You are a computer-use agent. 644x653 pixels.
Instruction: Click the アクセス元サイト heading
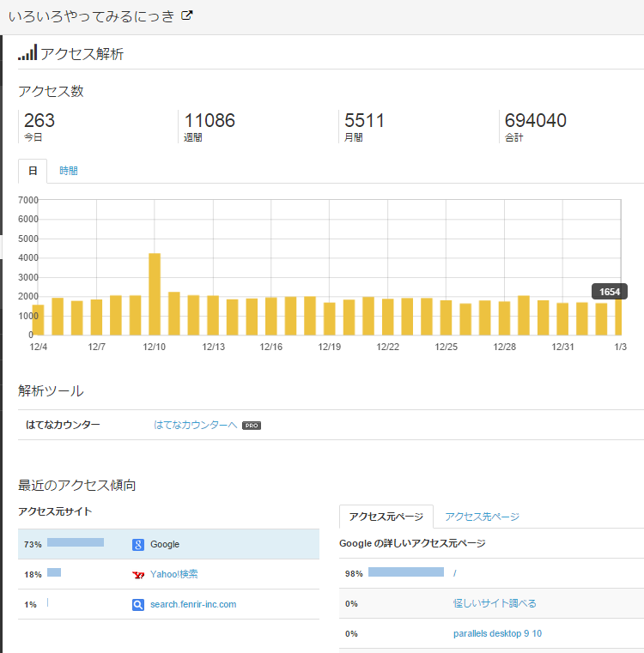pos(55,511)
